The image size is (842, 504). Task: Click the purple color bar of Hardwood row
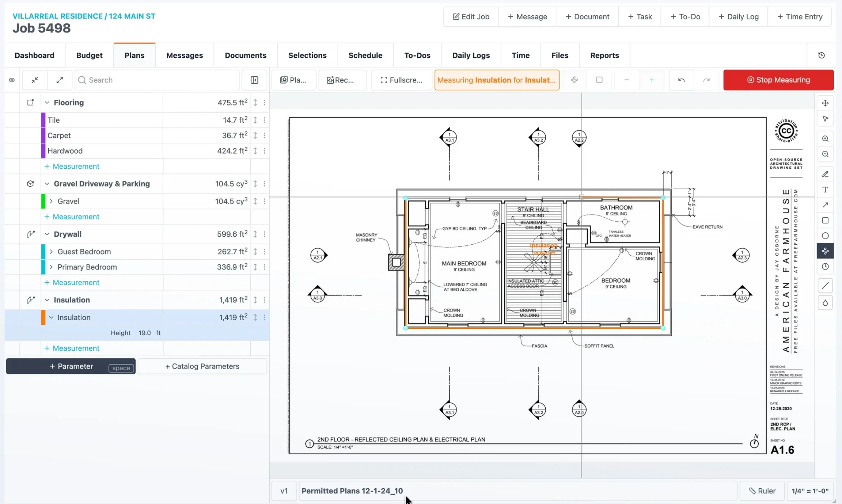[43, 151]
